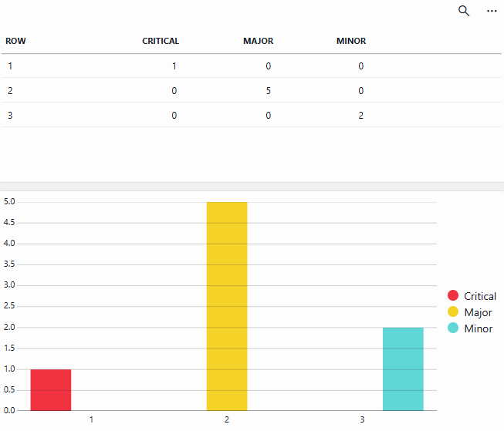
Task: Click the divider between table and chart
Action: (x=252, y=186)
